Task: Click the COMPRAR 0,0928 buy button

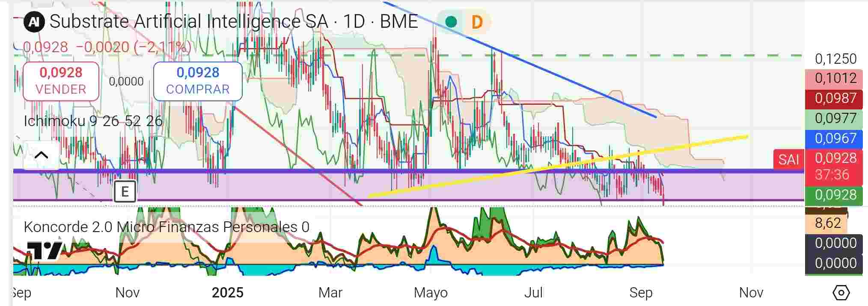Action: pyautogui.click(x=198, y=81)
